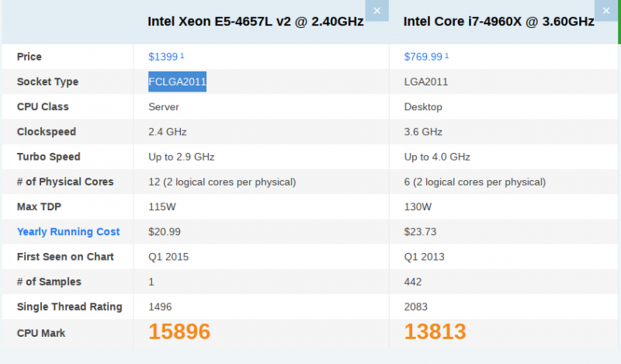Remove Intel Core i7-4960X from comparison
621x364 pixels.
click(x=606, y=11)
